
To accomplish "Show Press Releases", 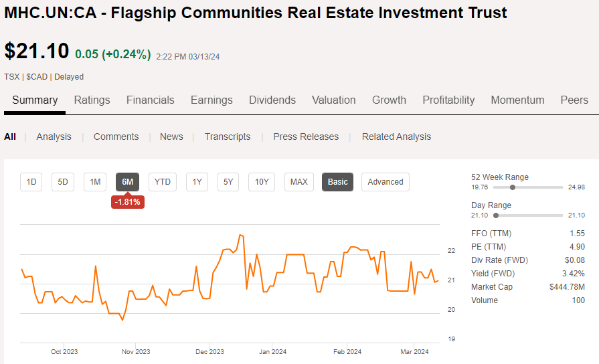I will tap(306, 136).
